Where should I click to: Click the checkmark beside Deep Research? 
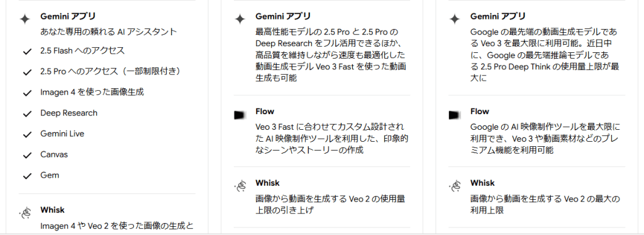click(27, 113)
